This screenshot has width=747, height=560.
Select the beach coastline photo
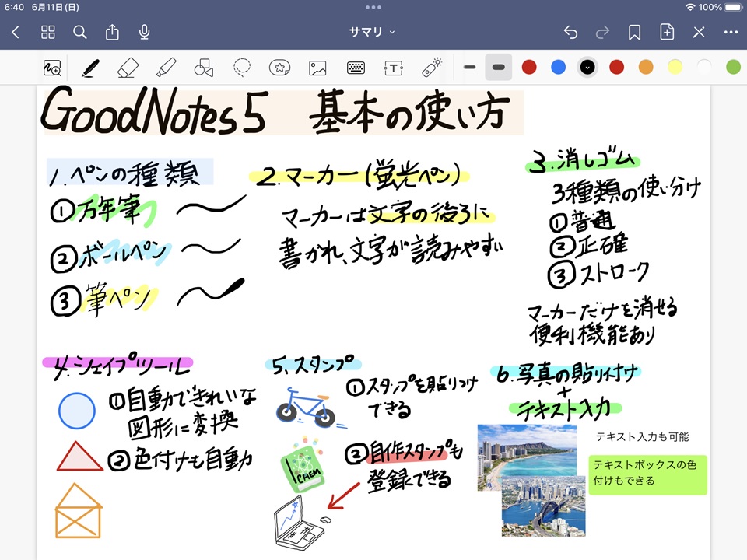(x=527, y=453)
